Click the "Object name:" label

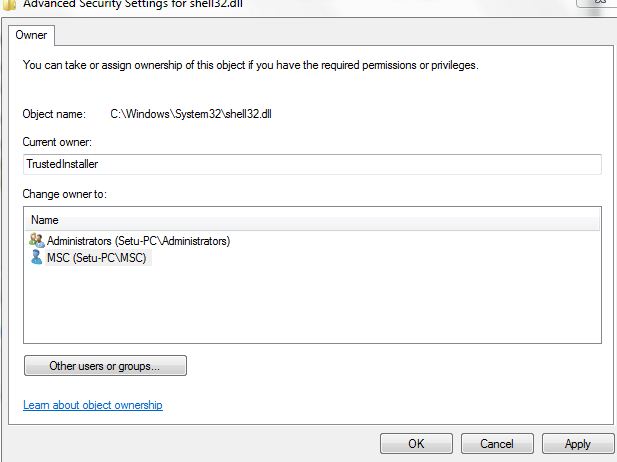pos(54,114)
